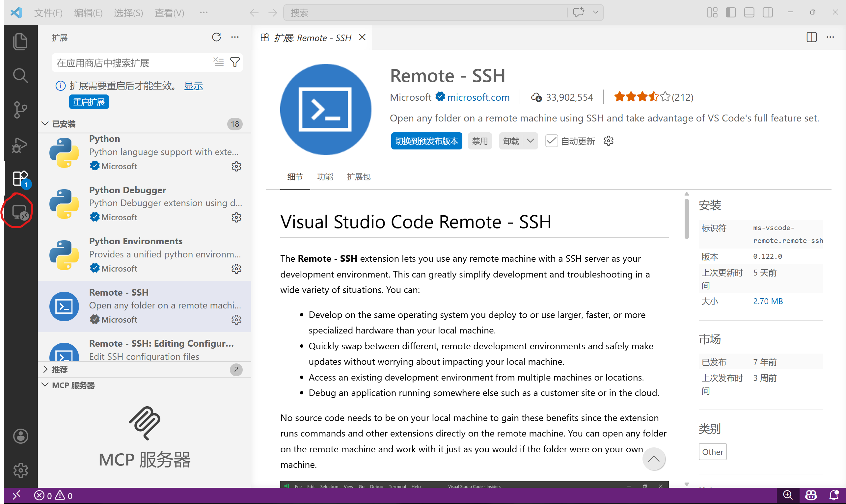Toggle the auto update checkbox
The width and height of the screenshot is (846, 504).
pyautogui.click(x=551, y=141)
